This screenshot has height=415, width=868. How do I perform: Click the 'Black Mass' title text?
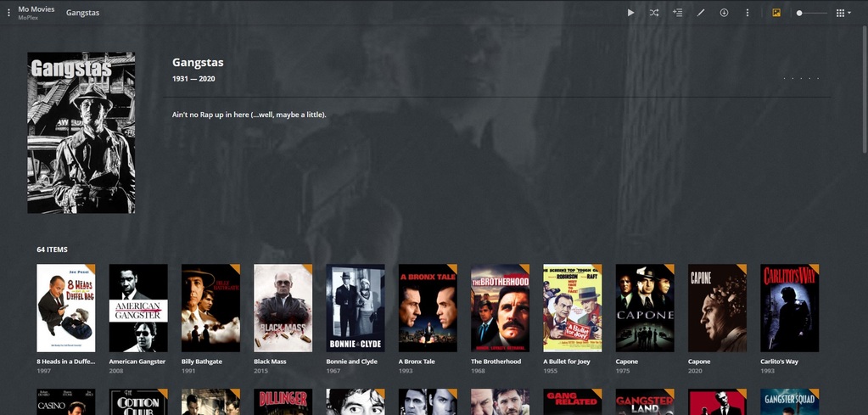(x=270, y=362)
